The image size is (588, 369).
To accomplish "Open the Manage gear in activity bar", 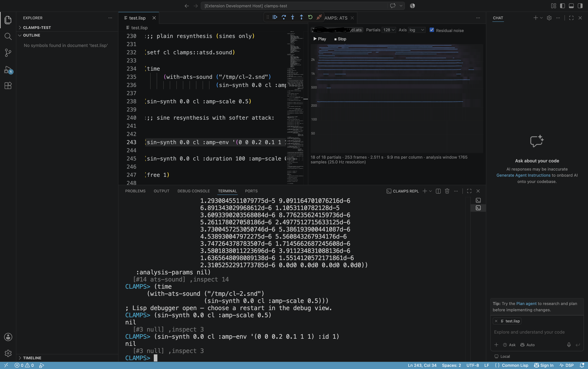I will pos(8,353).
